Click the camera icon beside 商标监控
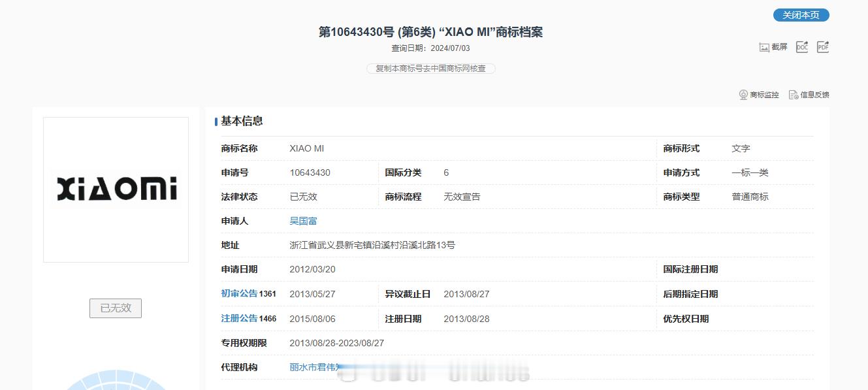This screenshot has width=868, height=390. click(x=742, y=94)
